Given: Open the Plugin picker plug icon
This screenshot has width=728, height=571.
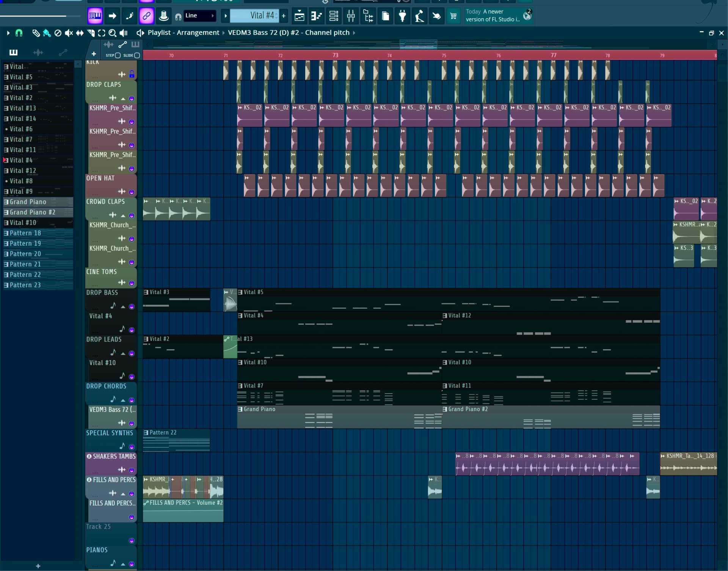Looking at the screenshot, I should coord(402,16).
